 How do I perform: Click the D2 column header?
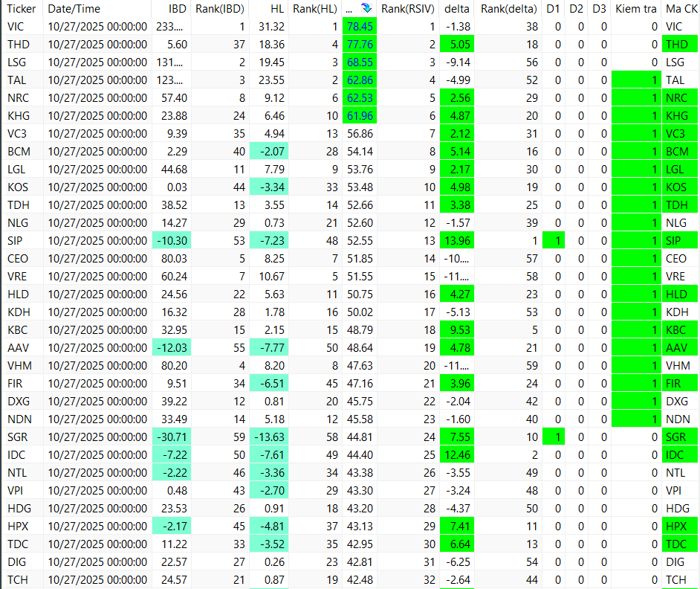point(577,8)
